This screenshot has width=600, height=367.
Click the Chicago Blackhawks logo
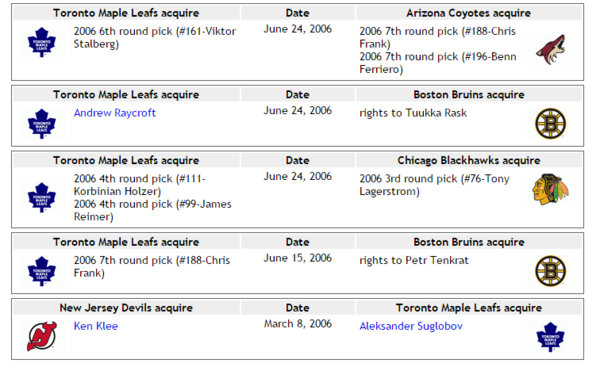[550, 189]
